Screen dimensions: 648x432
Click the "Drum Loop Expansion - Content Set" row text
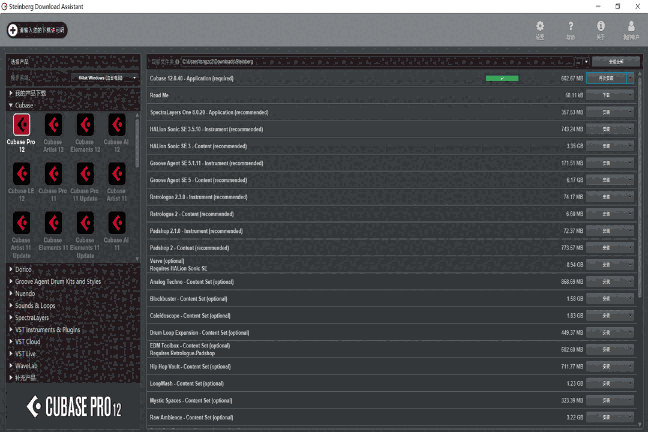pyautogui.click(x=199, y=332)
